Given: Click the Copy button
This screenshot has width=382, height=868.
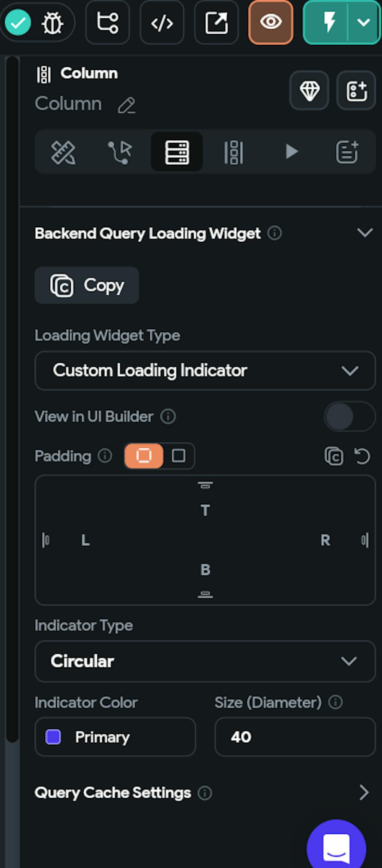Looking at the screenshot, I should click(87, 285).
